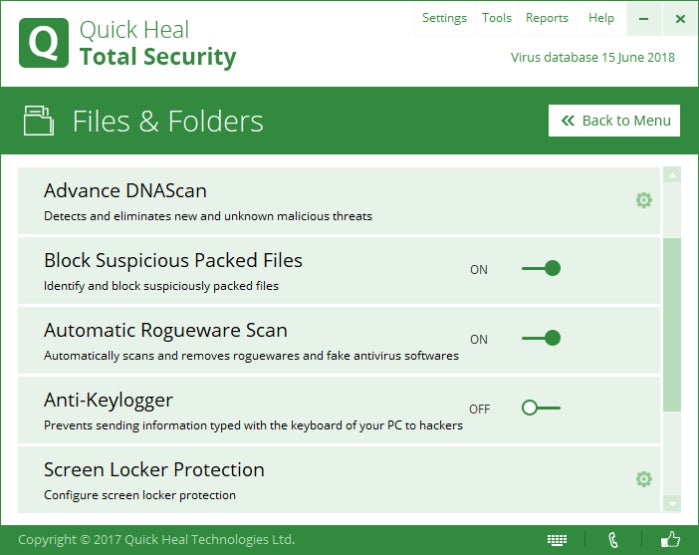Select the Advance DNAScan title
699x555 pixels.
pos(125,191)
